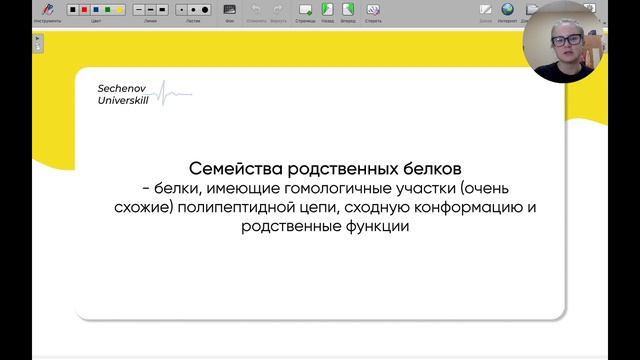
Task: Click the slide title Семейства родственных белков
Action: coord(325,169)
